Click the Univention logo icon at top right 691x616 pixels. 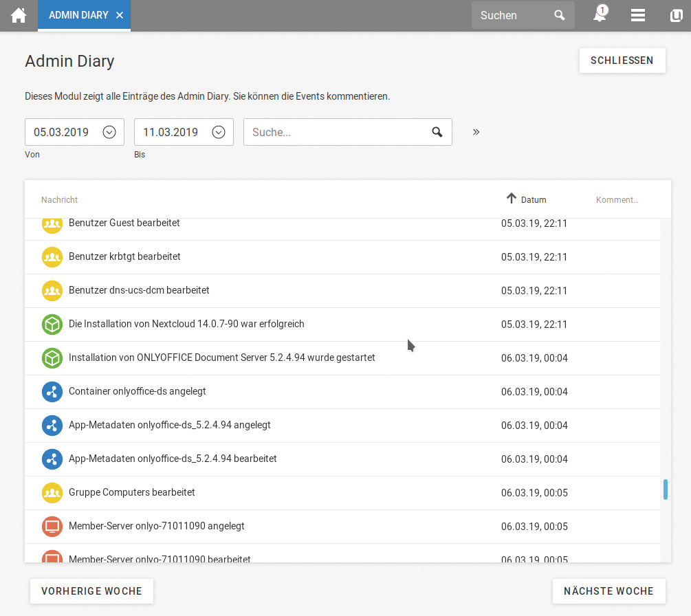pyautogui.click(x=676, y=15)
